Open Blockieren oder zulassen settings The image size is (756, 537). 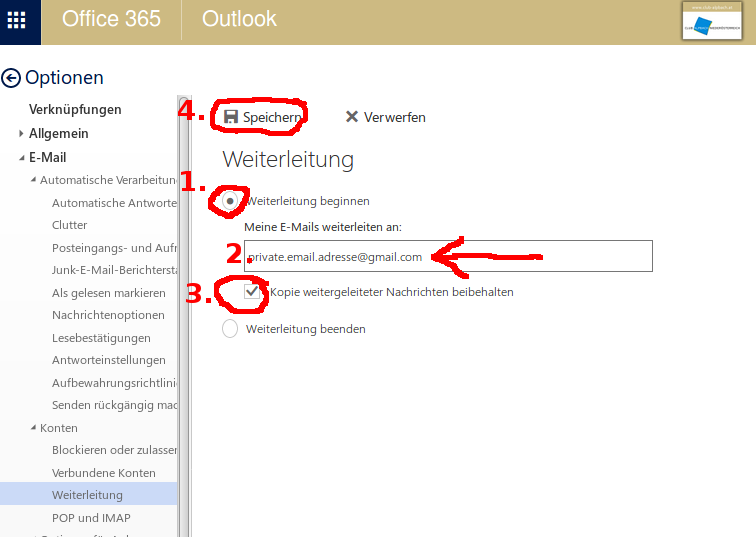point(114,450)
